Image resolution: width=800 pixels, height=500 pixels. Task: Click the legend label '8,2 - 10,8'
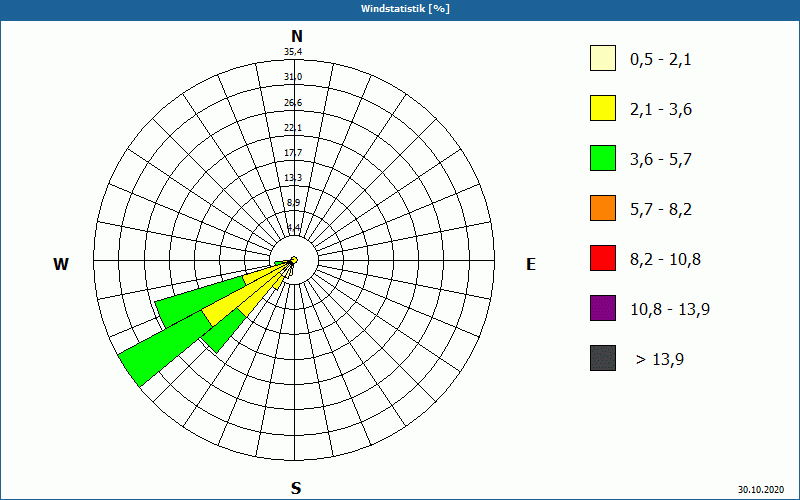click(x=665, y=260)
